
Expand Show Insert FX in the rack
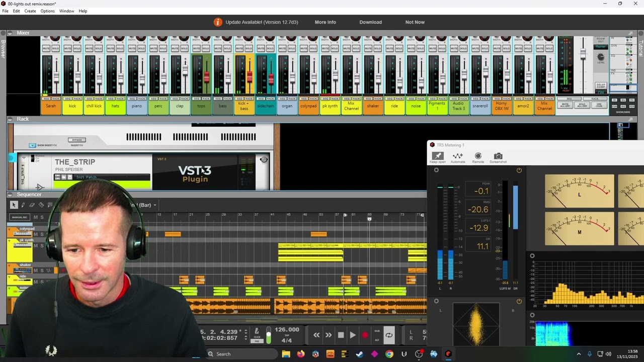pyautogui.click(x=32, y=145)
